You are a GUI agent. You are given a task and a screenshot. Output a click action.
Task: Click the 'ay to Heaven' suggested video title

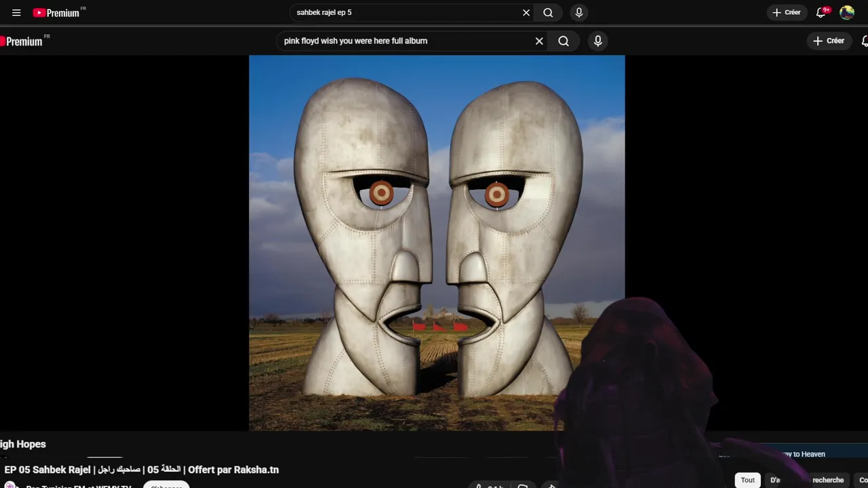pyautogui.click(x=804, y=454)
